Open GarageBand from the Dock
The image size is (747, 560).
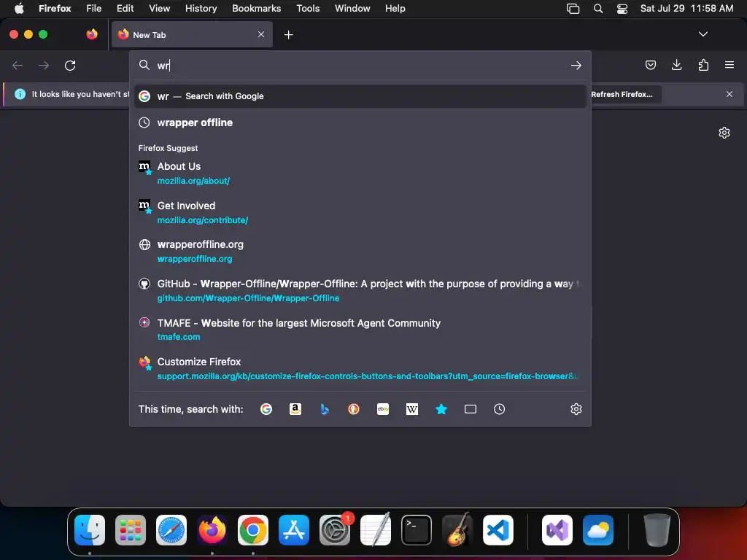457,530
